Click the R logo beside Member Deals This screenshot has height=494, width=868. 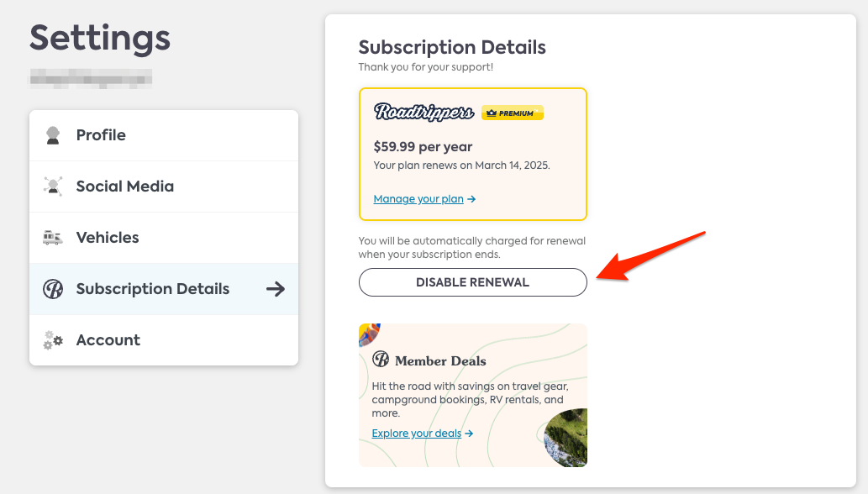coord(381,360)
